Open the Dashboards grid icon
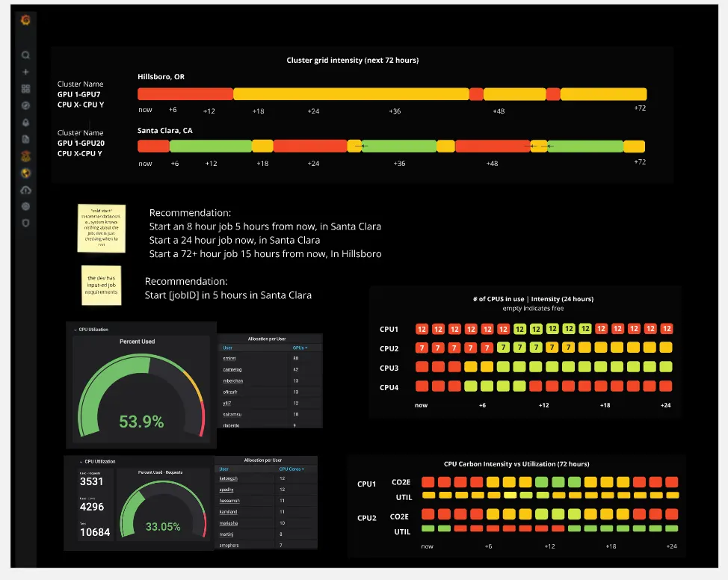Screen dimensions: 728x580 pos(25,89)
